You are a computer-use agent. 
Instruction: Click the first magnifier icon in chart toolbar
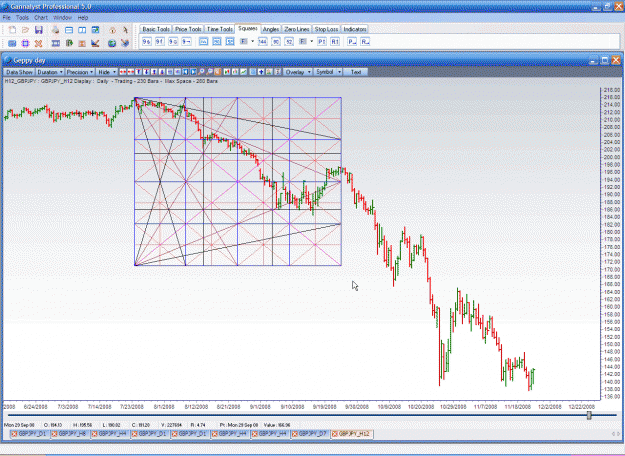point(201,72)
